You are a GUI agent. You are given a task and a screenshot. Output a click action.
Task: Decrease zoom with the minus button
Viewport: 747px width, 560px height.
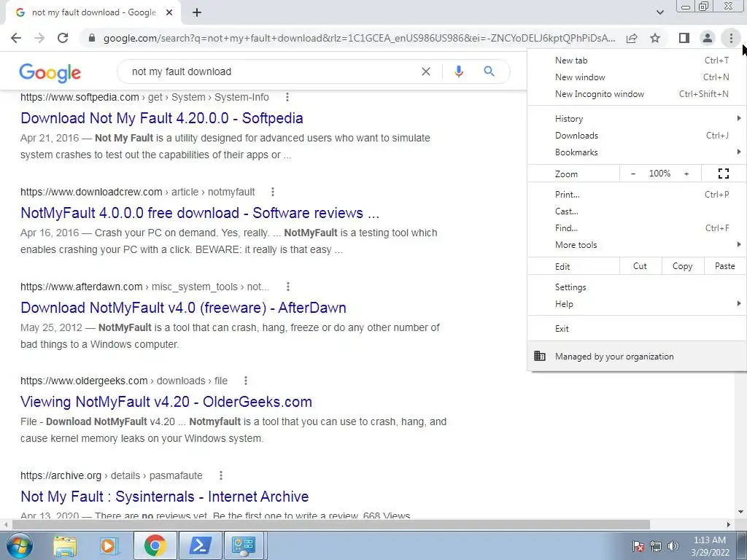(633, 174)
